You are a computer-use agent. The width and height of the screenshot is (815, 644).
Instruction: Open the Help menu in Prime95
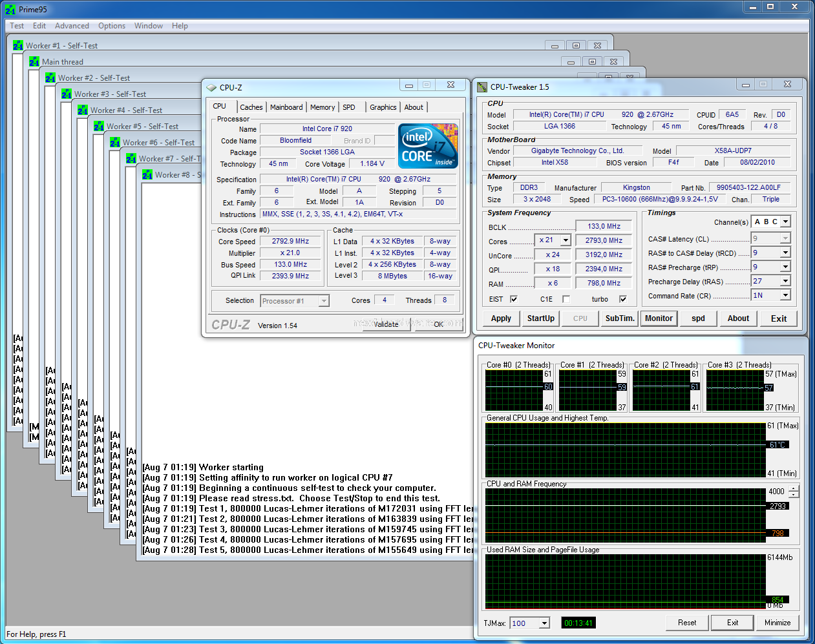[180, 26]
